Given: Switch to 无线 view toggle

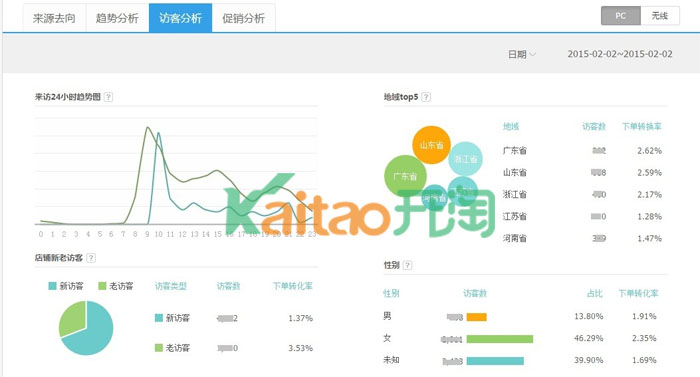Looking at the screenshot, I should click(x=660, y=16).
